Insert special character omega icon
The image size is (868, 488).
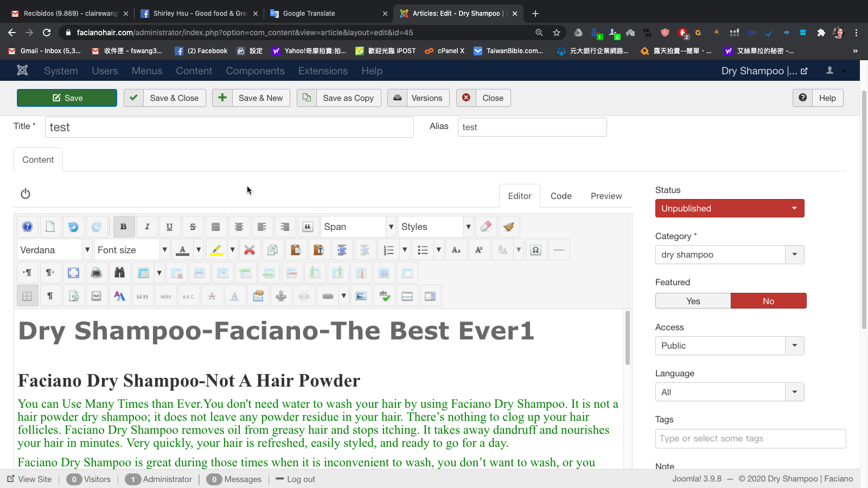point(535,250)
